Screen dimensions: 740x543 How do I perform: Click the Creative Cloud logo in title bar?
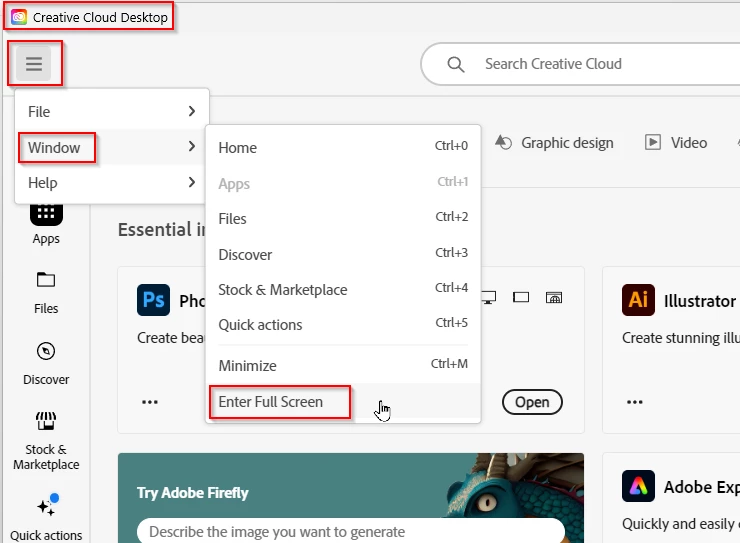19,17
